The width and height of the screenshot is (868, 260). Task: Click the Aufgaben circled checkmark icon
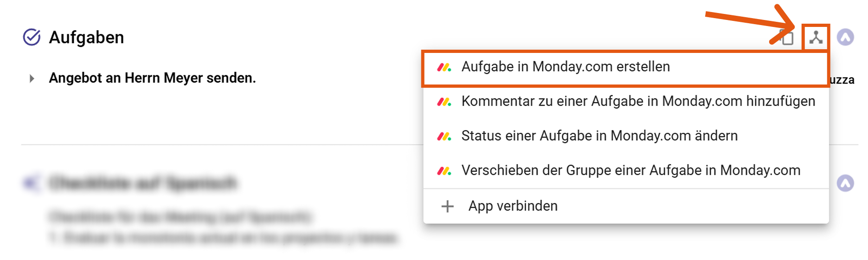pyautogui.click(x=32, y=37)
